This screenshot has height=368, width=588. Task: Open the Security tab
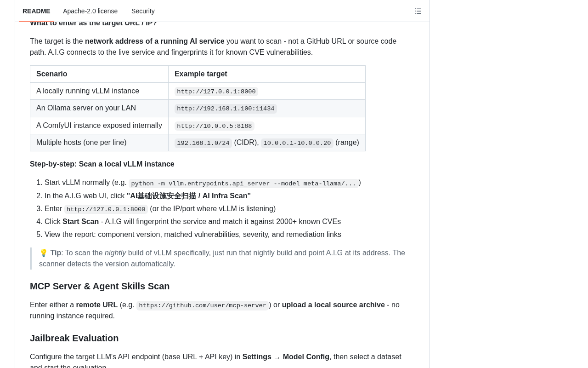coord(143,11)
